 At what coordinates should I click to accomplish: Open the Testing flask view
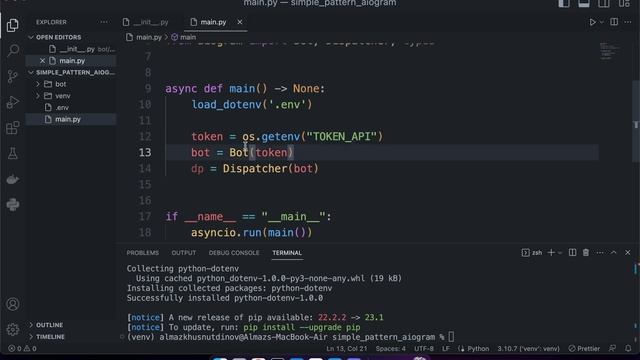tap(13, 153)
